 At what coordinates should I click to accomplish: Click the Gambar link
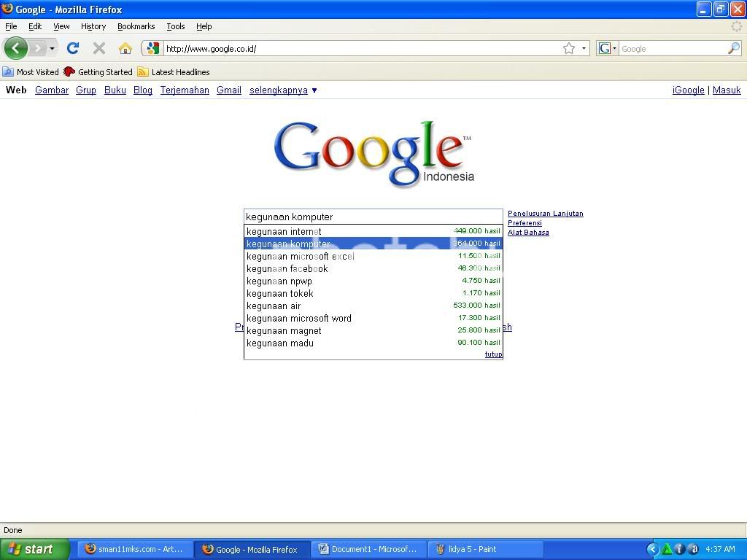pyautogui.click(x=52, y=90)
